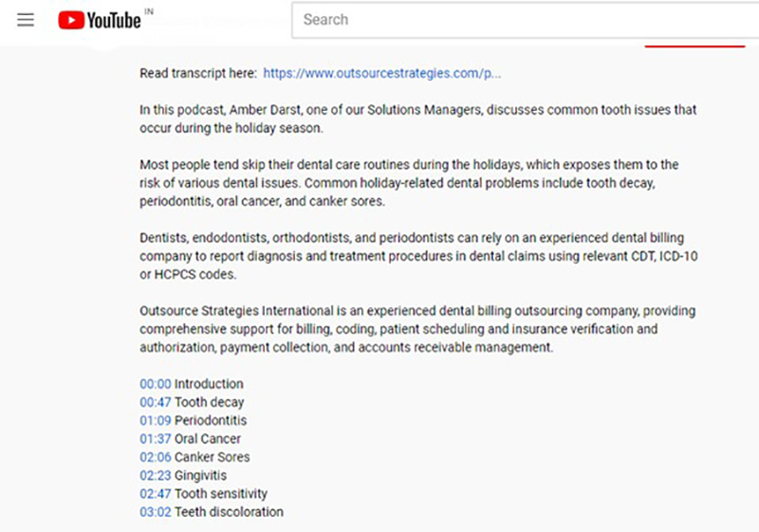Click the red button below search bar

click(x=694, y=45)
